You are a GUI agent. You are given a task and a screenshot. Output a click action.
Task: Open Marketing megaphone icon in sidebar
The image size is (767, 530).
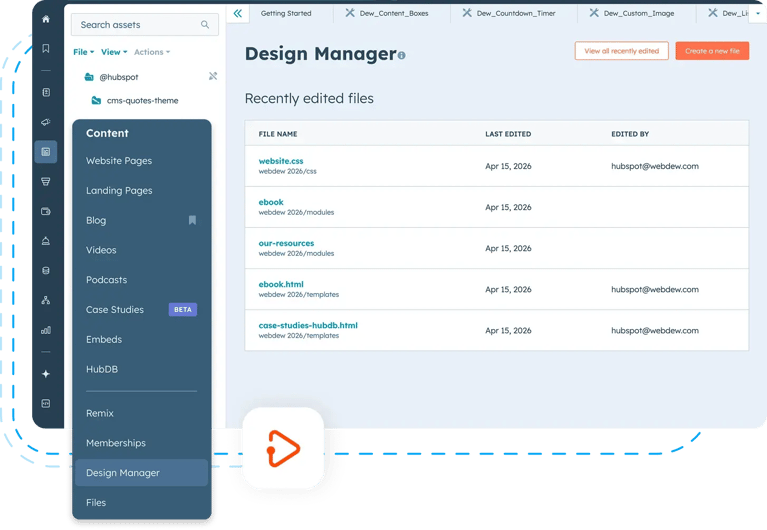46,122
